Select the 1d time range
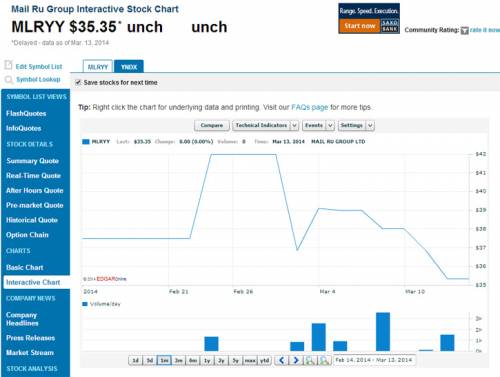This screenshot has width=500, height=377. [x=136, y=360]
